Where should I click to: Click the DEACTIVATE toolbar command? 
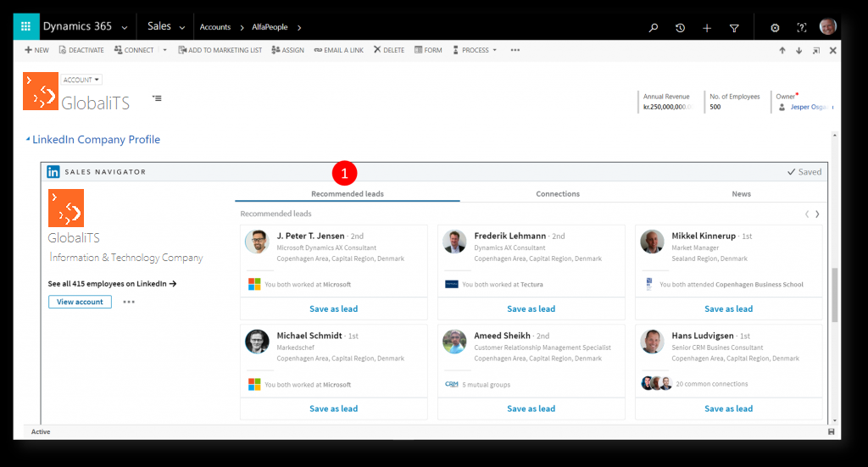pos(81,51)
